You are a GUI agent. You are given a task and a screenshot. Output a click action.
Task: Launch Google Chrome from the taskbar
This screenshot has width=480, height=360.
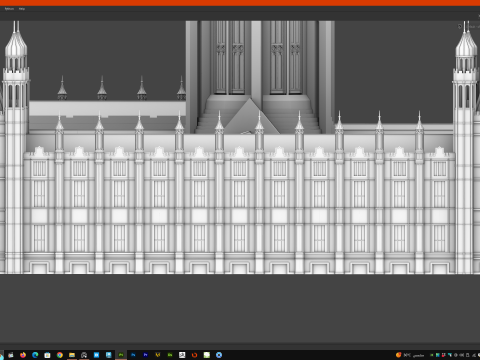pos(60,355)
